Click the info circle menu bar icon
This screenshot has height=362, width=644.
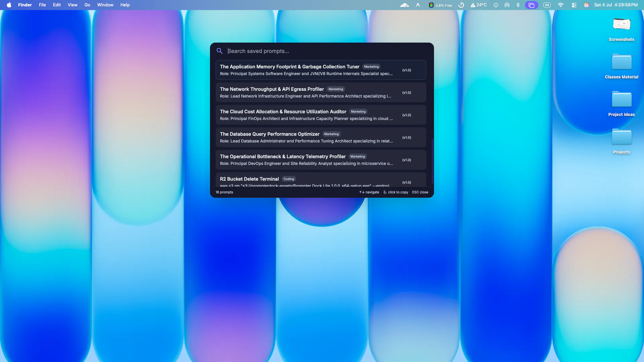coord(496,5)
